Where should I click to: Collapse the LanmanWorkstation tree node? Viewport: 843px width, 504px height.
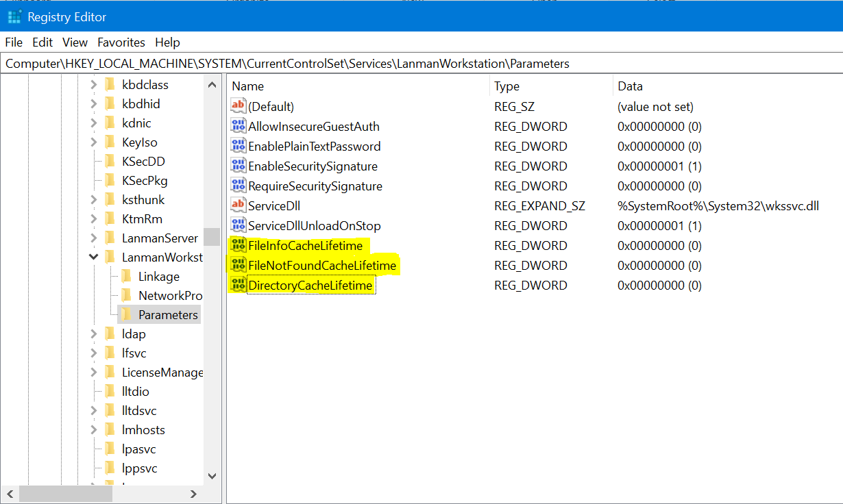(94, 257)
